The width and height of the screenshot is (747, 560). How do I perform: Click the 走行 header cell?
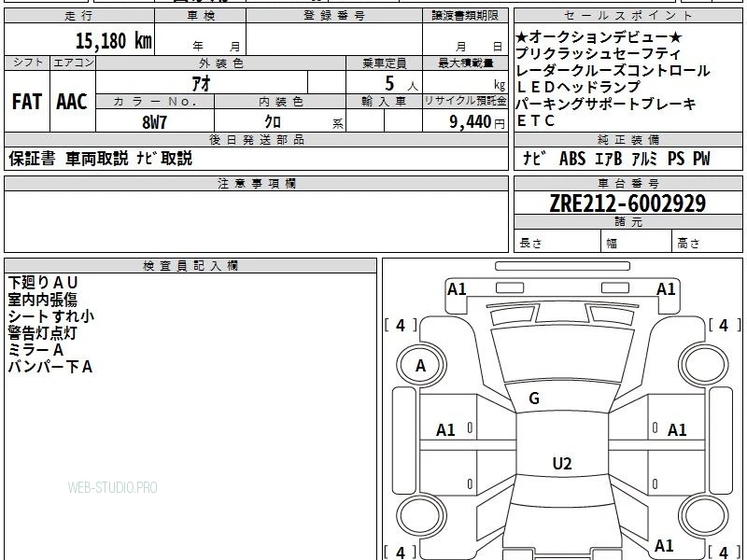[79, 16]
